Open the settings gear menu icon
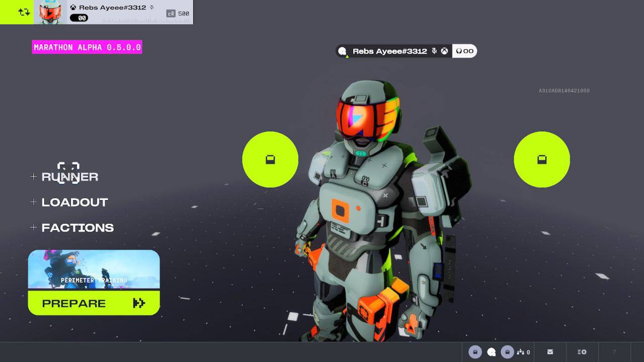Viewport: 644px width, 362px height. tap(582, 352)
